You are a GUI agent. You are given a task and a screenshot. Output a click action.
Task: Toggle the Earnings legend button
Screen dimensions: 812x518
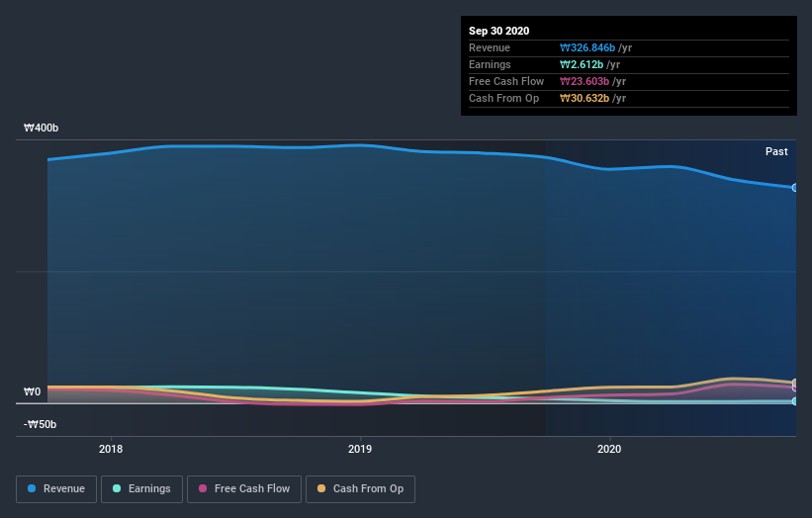pyautogui.click(x=141, y=489)
